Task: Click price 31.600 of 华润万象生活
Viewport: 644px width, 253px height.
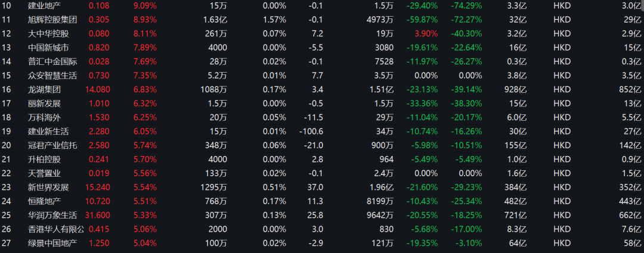Action: pyautogui.click(x=97, y=215)
